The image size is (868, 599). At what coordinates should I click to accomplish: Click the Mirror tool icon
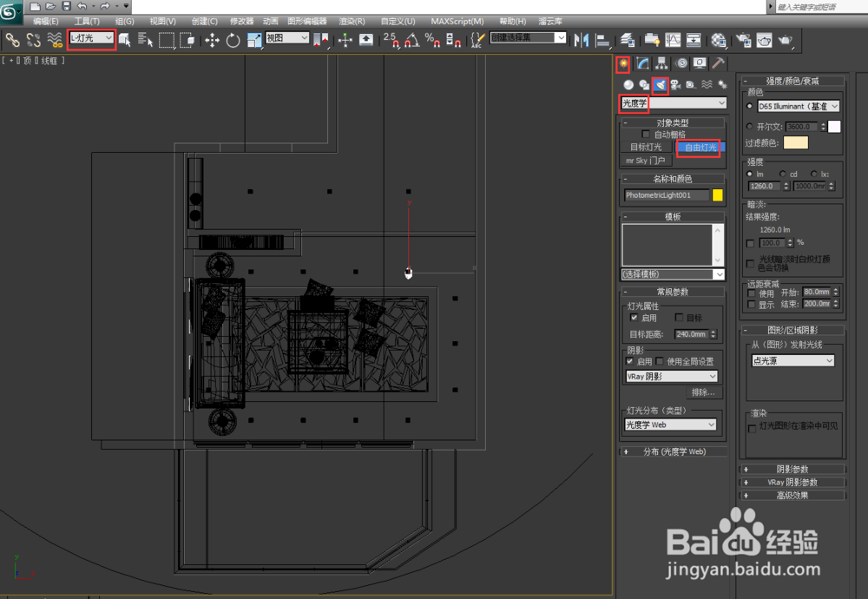[582, 40]
